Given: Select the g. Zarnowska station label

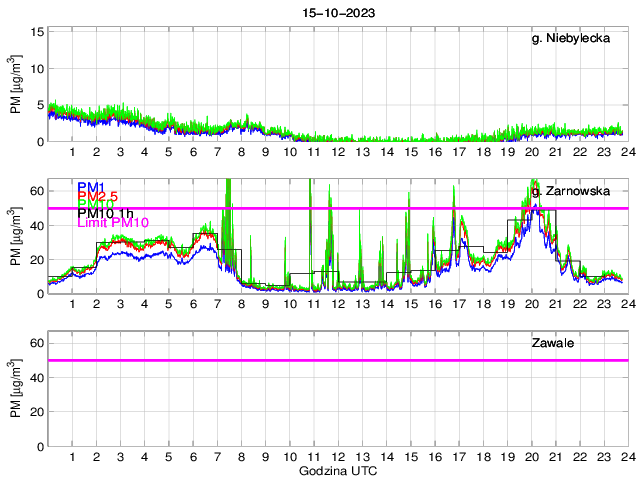Looking at the screenshot, I should (x=578, y=190).
